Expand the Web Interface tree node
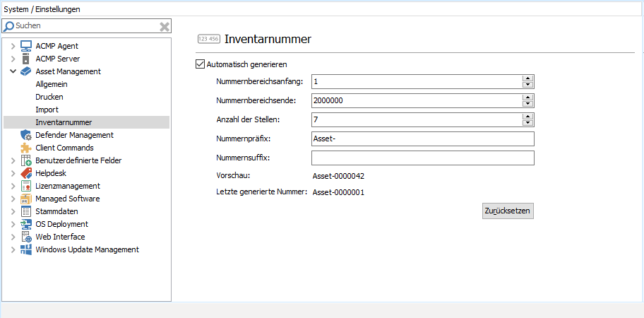This screenshot has height=318, width=644. click(x=13, y=237)
